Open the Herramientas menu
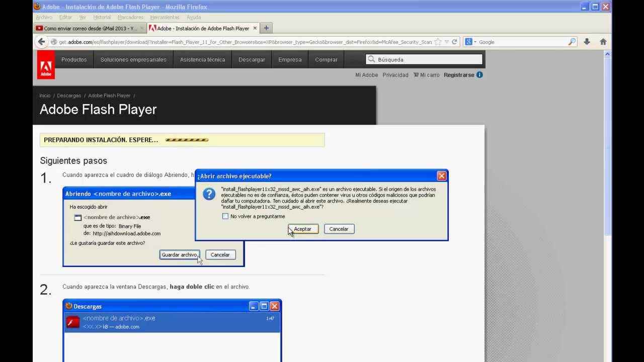This screenshot has width=644, height=362. [x=166, y=17]
